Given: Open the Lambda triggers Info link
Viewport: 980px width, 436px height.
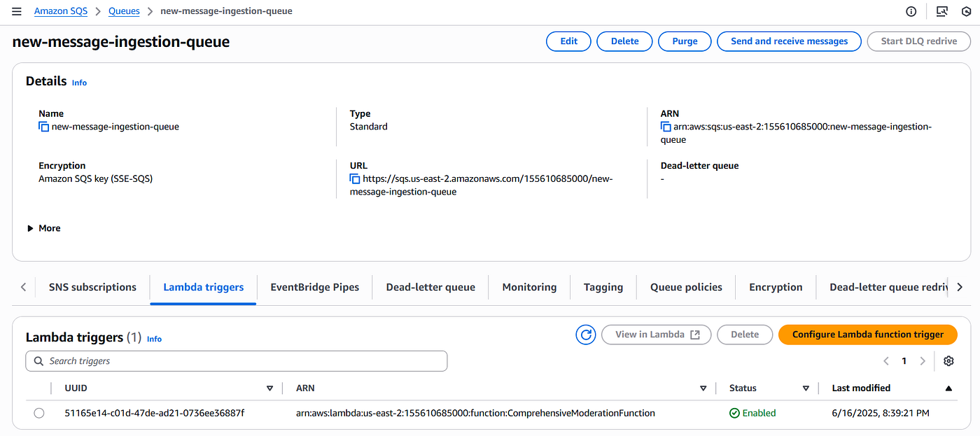Looking at the screenshot, I should click(x=154, y=339).
